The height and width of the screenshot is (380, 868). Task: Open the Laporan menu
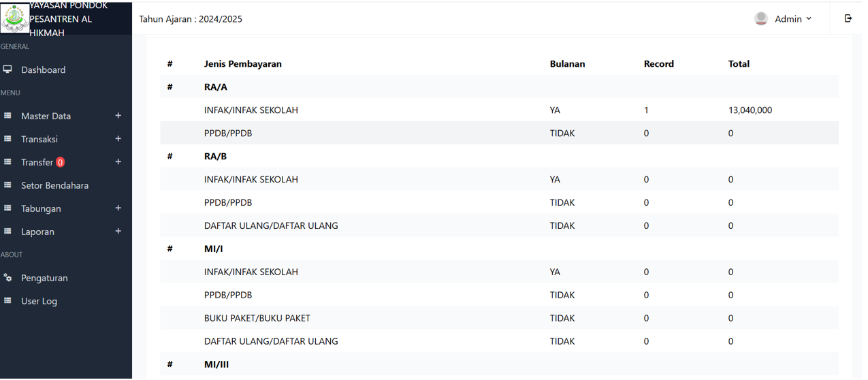coord(37,232)
